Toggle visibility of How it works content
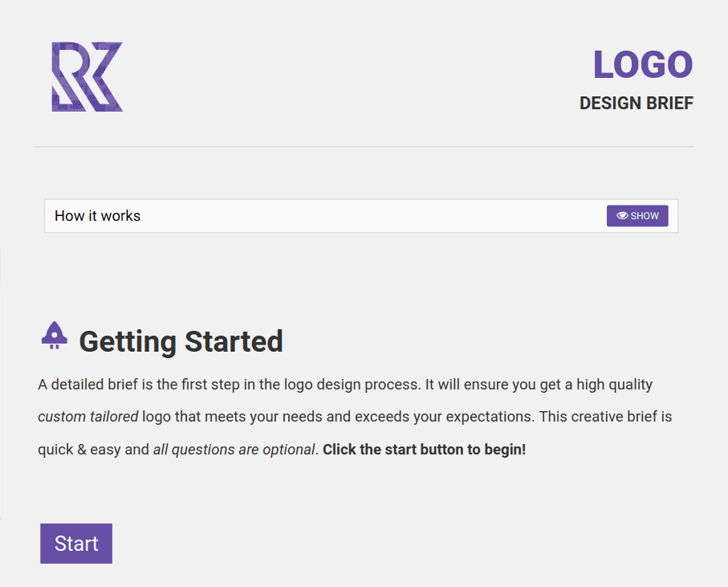This screenshot has width=728, height=587. click(x=636, y=215)
